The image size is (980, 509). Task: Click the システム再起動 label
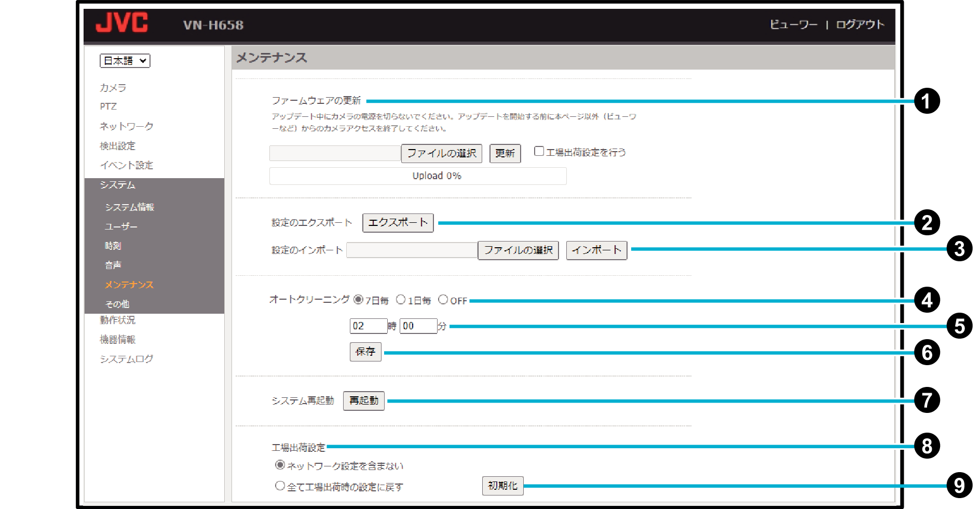pos(303,401)
